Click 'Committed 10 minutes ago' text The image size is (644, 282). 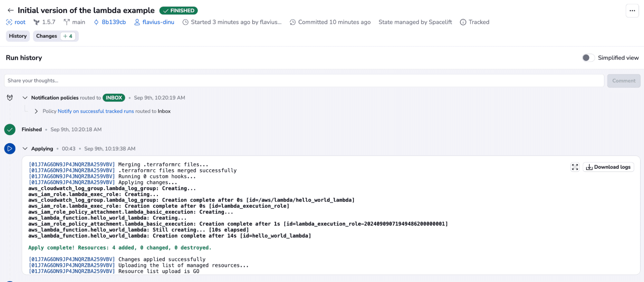[334, 22]
